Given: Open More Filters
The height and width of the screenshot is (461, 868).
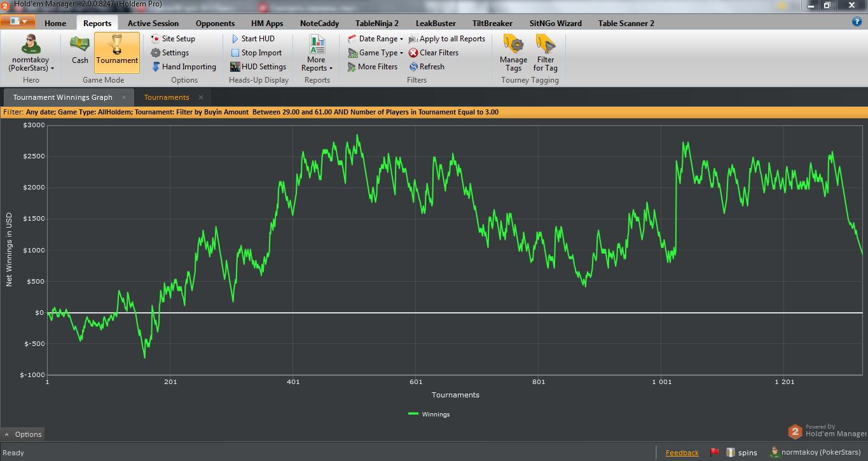Looking at the screenshot, I should coord(373,67).
